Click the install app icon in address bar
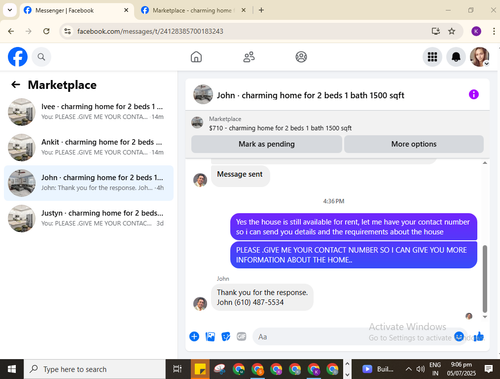The image size is (500, 379). coord(436,31)
